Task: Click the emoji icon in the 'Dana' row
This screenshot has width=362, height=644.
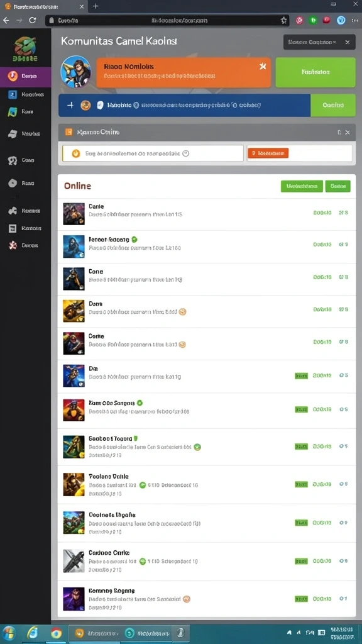Action: pyautogui.click(x=183, y=312)
